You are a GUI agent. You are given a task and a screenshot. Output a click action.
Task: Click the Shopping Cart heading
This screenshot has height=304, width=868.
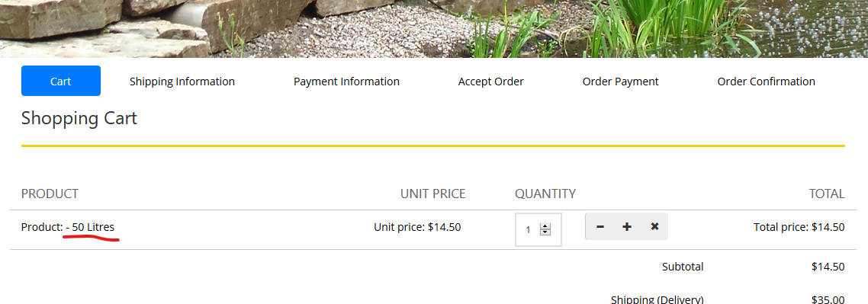[x=79, y=118]
